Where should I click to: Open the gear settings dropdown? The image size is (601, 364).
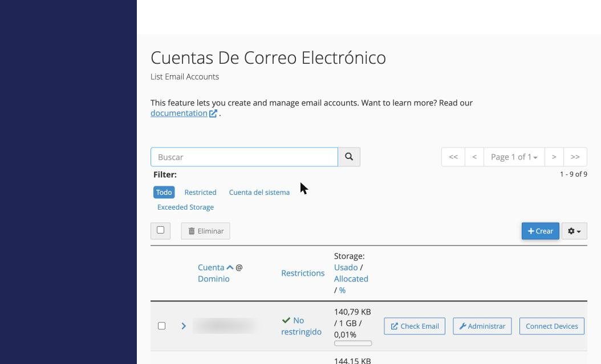[x=574, y=231]
